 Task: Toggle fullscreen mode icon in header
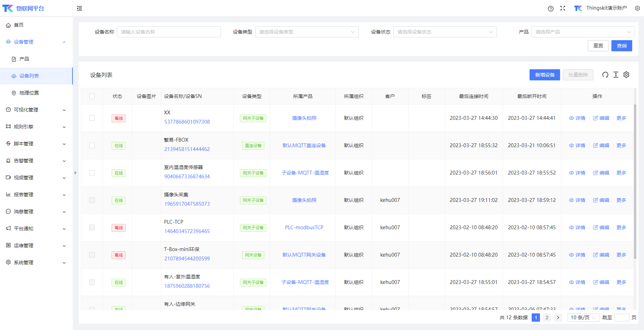coord(563,8)
